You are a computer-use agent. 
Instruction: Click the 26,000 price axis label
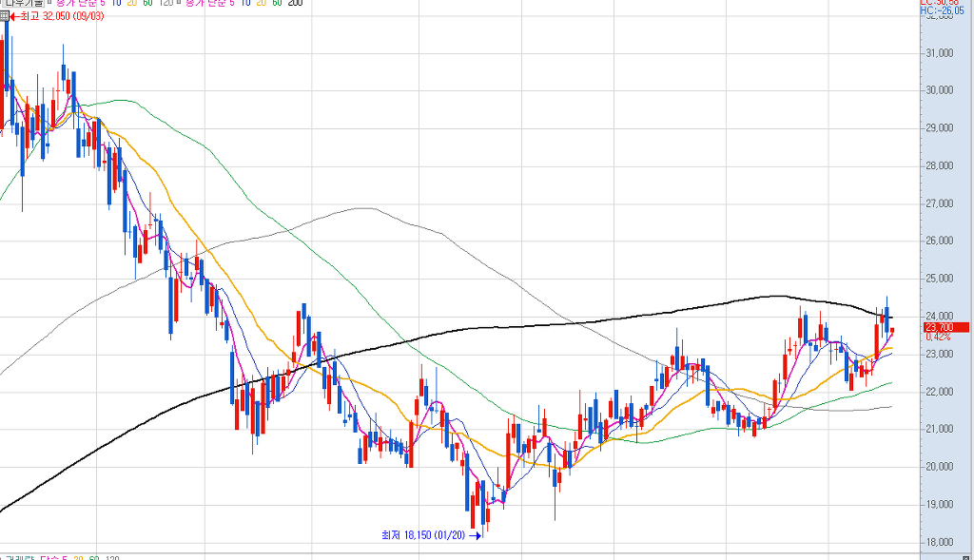939,241
